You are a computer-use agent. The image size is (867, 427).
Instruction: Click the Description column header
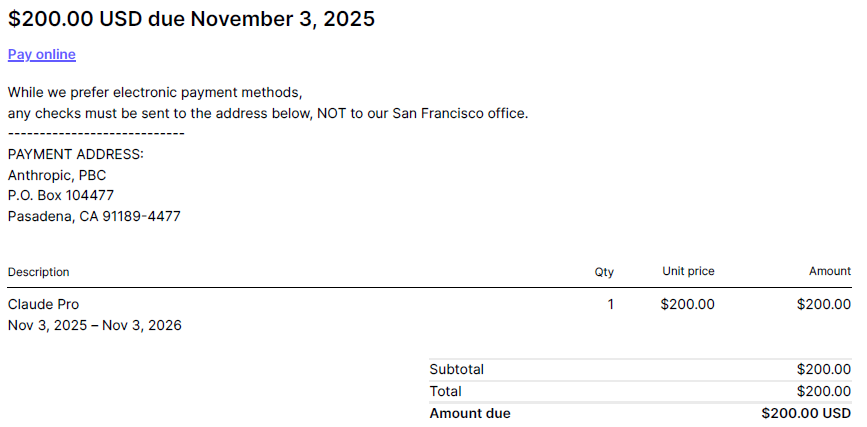pos(38,272)
